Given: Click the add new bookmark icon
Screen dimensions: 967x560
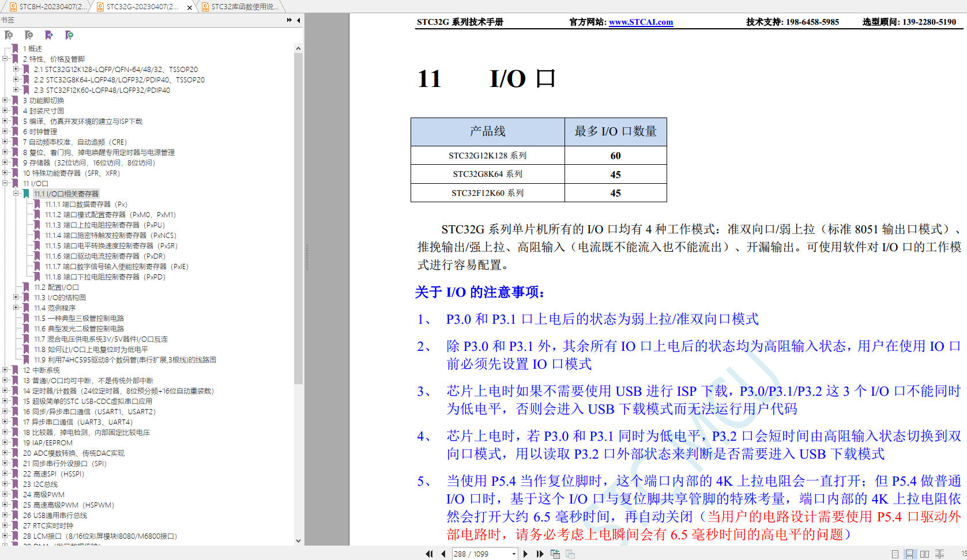Looking at the screenshot, I should pyautogui.click(x=29, y=35).
